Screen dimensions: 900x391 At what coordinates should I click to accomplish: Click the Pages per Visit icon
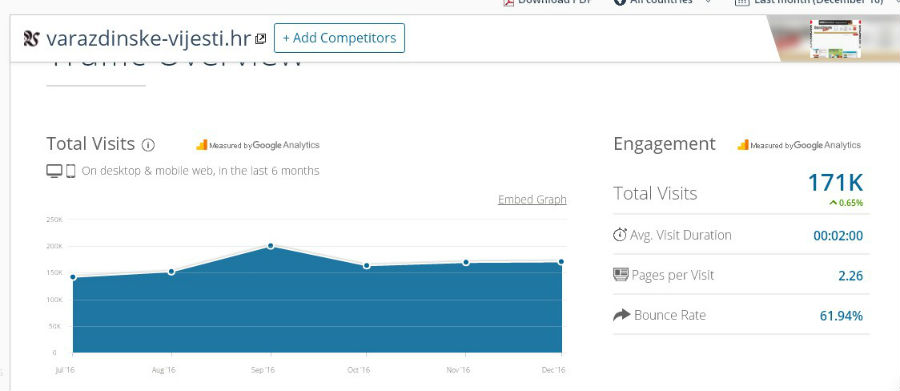pyautogui.click(x=621, y=274)
